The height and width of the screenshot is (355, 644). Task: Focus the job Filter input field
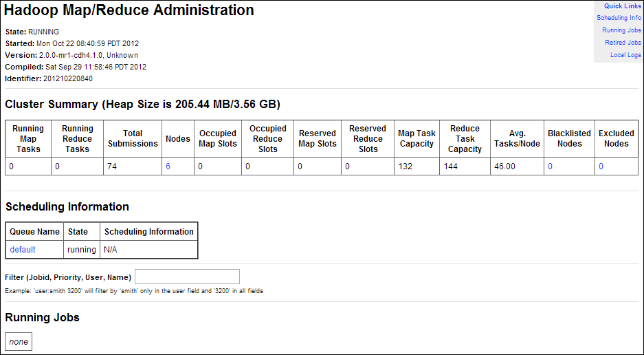(187, 277)
